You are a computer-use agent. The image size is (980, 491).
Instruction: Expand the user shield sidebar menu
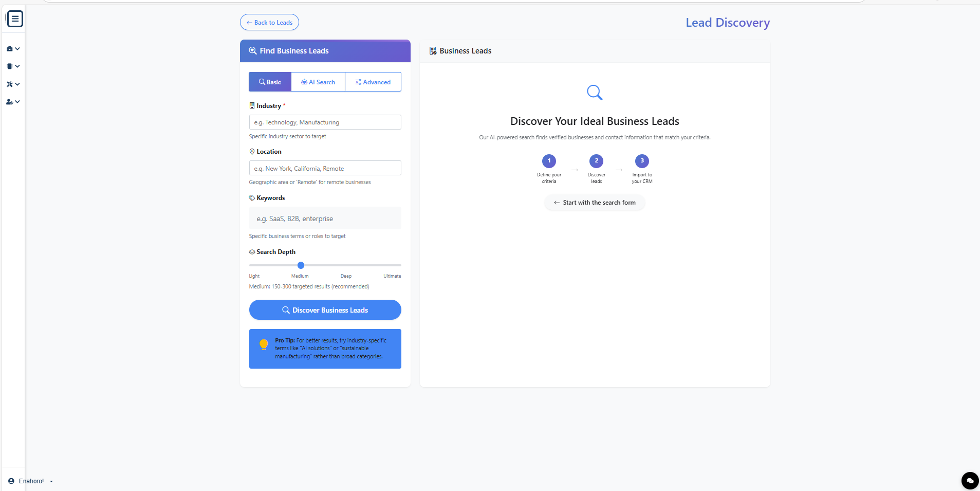[x=13, y=102]
